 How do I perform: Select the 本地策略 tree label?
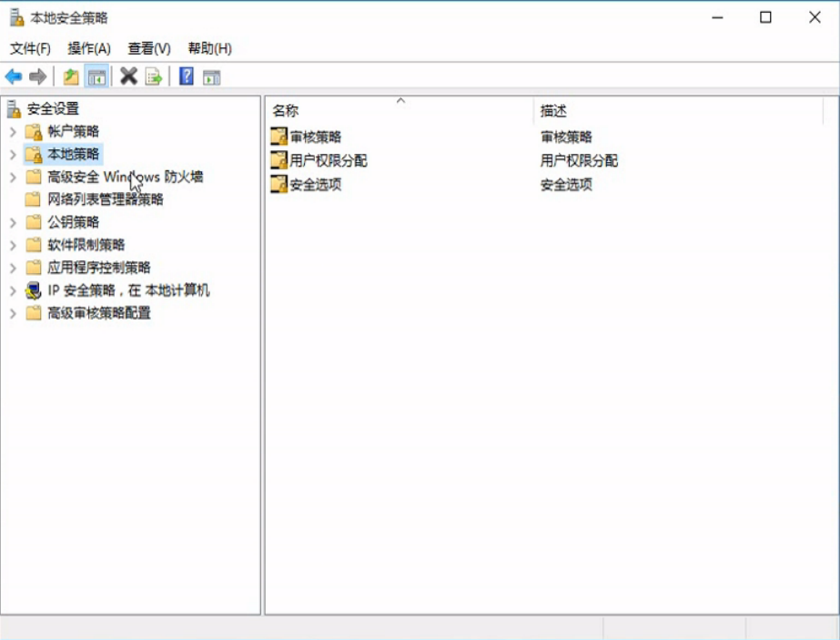[73, 155]
